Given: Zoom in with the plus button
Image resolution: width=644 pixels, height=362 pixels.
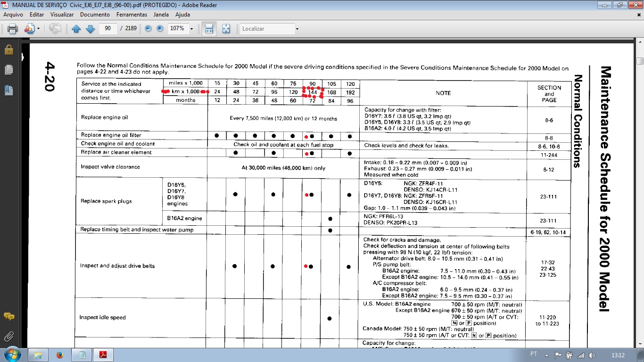Looking at the screenshot, I should pyautogui.click(x=160, y=29).
